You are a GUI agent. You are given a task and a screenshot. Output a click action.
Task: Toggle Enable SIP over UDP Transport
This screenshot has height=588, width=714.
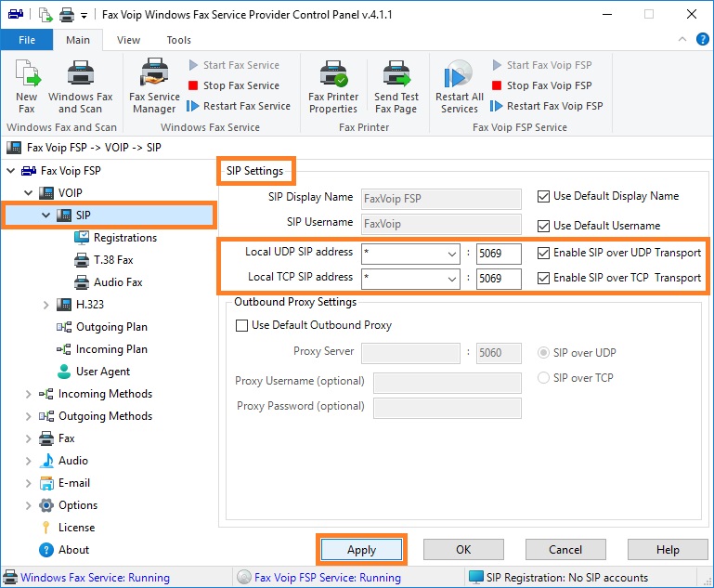[543, 253]
